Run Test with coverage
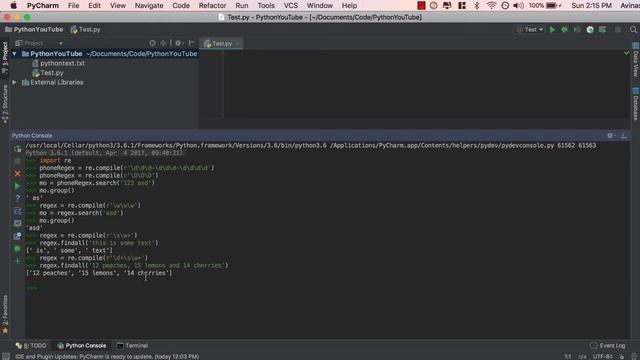This screenshot has height=360, width=640. tap(577, 29)
